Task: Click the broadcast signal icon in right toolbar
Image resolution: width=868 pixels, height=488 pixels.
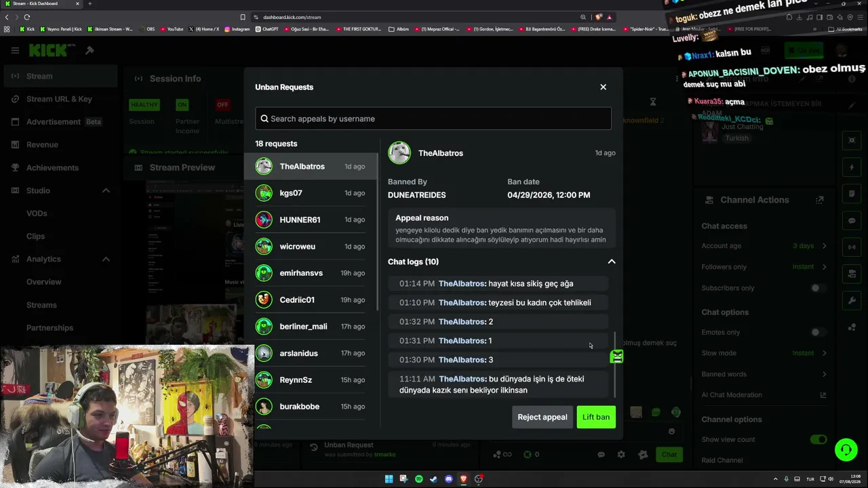Action: [x=852, y=247]
